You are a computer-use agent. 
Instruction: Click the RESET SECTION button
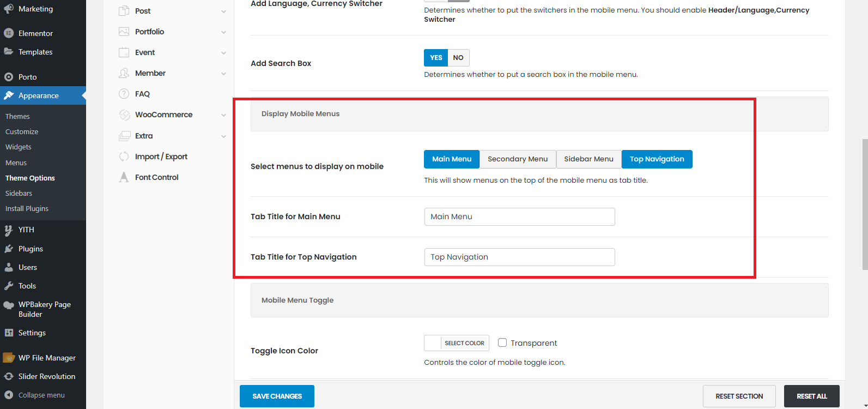point(739,396)
